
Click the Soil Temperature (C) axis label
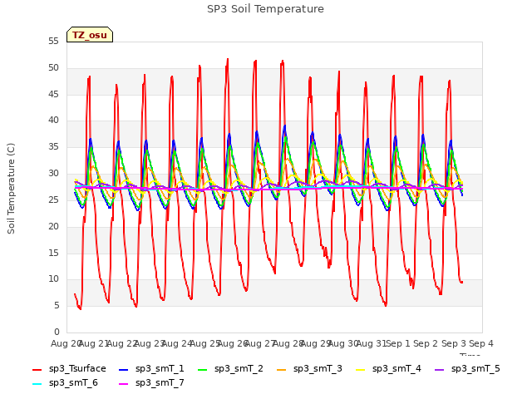[11, 189]
